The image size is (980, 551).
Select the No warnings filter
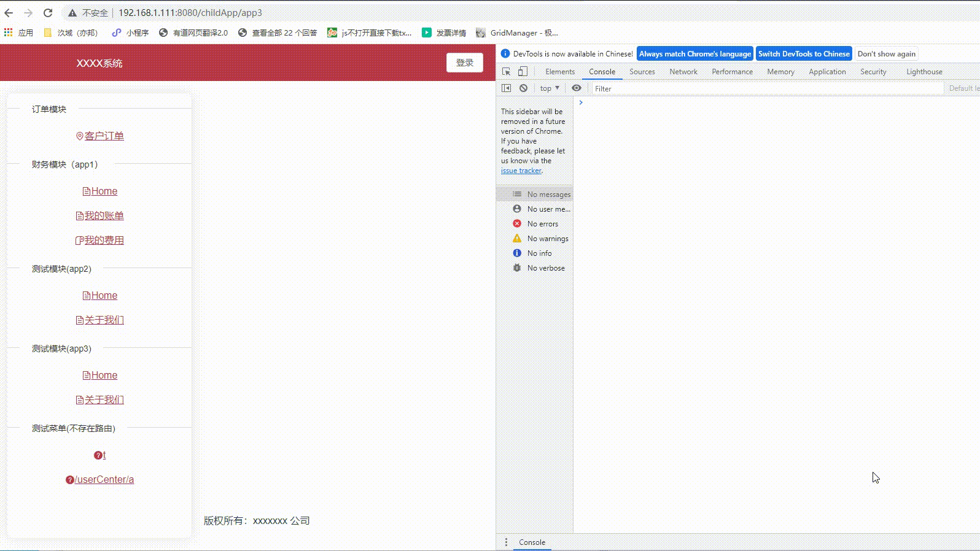[535, 238]
